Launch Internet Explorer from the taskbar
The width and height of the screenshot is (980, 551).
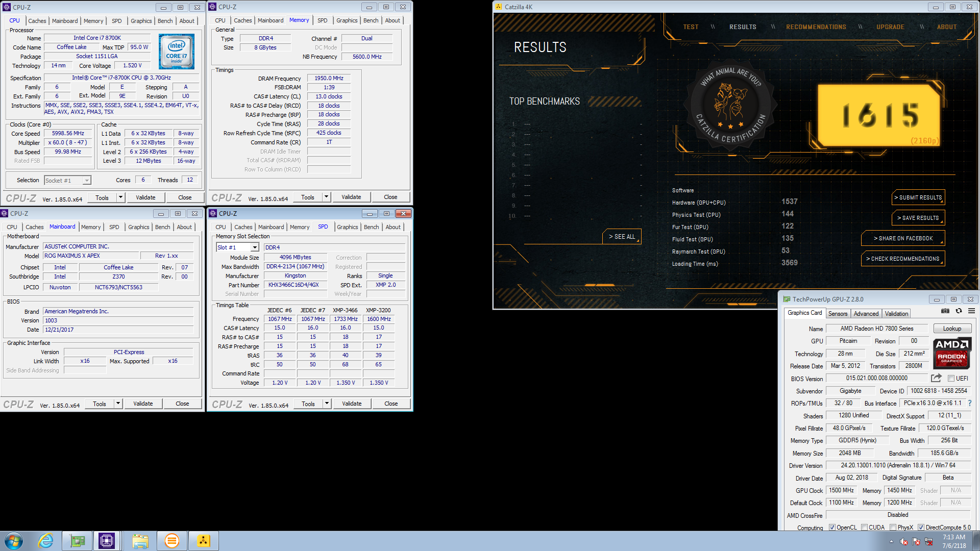[46, 541]
